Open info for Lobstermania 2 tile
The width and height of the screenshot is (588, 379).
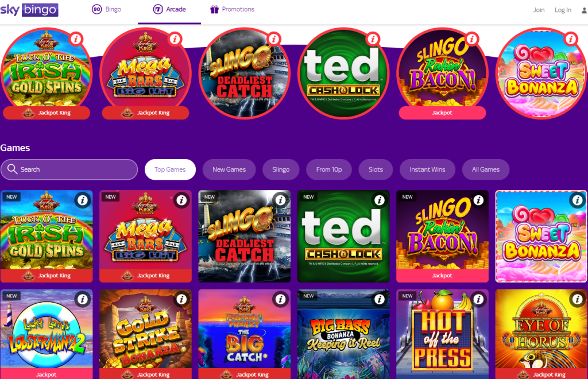pos(83,299)
